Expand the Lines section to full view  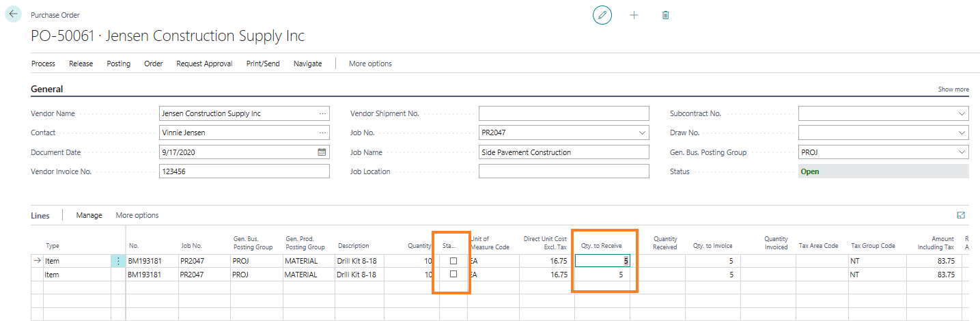[961, 215]
